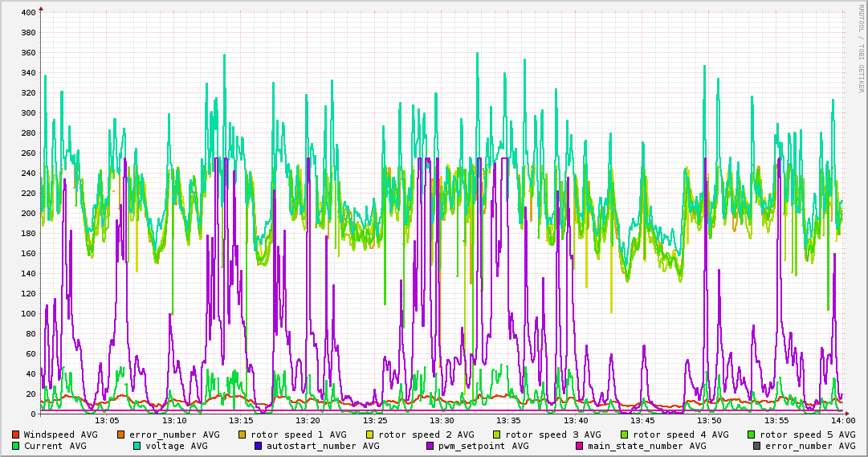Image resolution: width=868 pixels, height=457 pixels.
Task: Click the rotor speed 3 AVG color swatch
Action: tap(497, 435)
